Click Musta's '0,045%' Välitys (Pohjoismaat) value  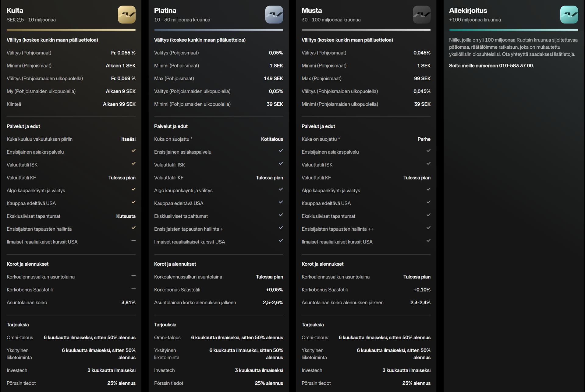(x=422, y=53)
